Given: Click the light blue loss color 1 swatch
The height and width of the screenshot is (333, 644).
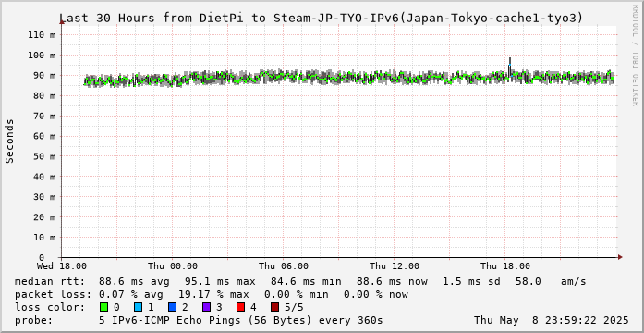Looking at the screenshot, I should tap(138, 307).
